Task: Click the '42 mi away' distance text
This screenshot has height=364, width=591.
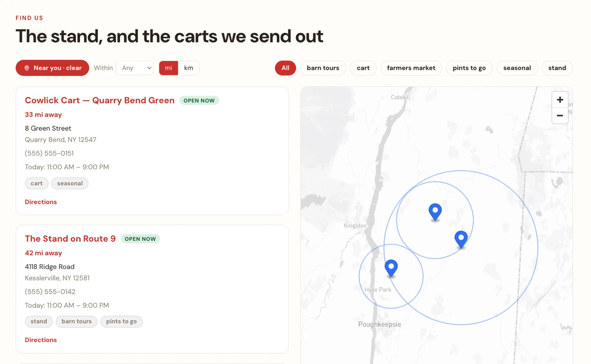Action: coord(43,253)
